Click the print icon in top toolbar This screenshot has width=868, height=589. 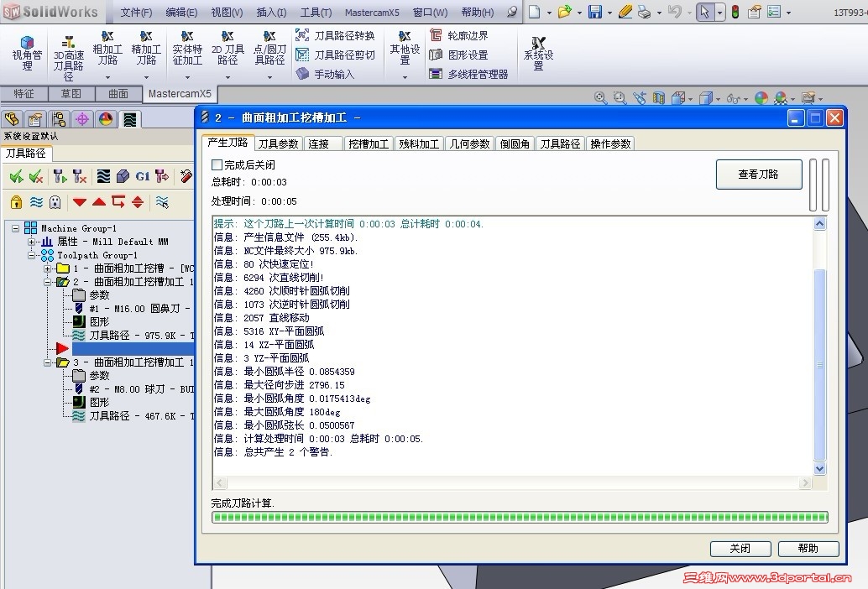click(x=644, y=12)
